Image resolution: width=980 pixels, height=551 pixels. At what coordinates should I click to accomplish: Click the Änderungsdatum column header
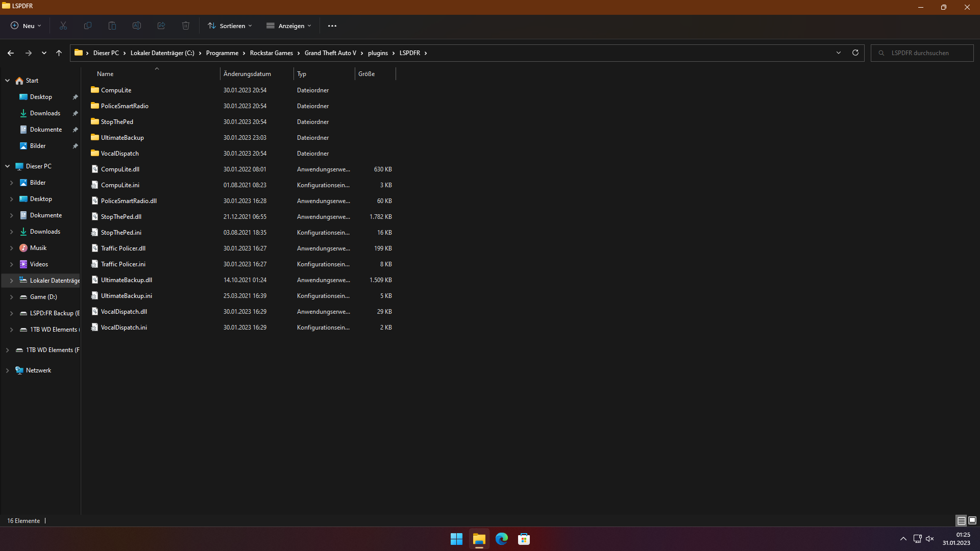pos(248,74)
